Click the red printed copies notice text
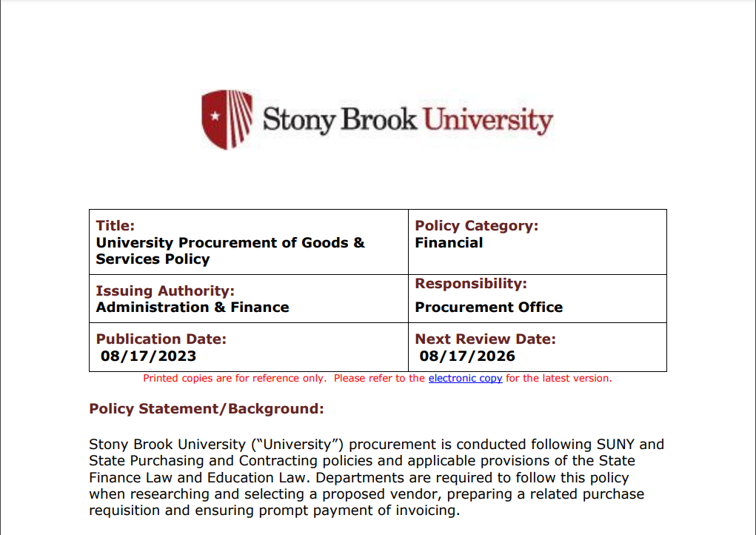Image resolution: width=756 pixels, height=535 pixels. pos(281,379)
